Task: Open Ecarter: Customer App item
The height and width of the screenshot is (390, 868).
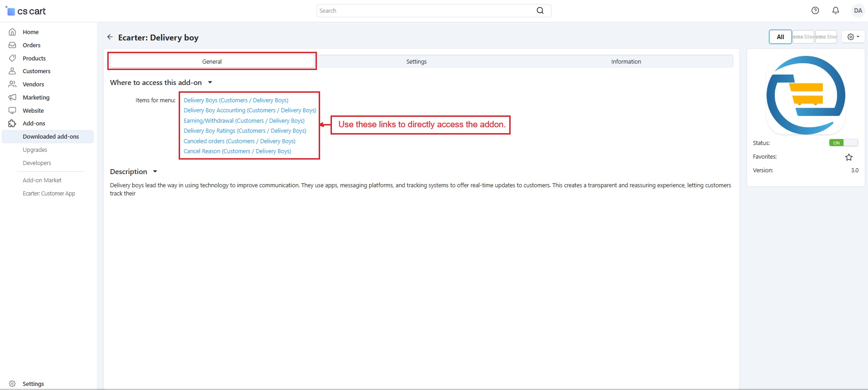Action: click(49, 193)
